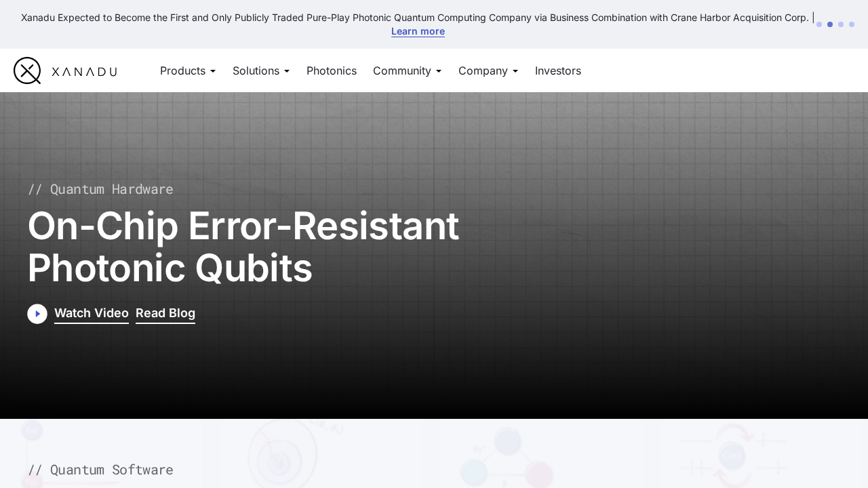Open the Solutions dropdown menu
Image resolution: width=868 pixels, height=488 pixels.
click(x=261, y=70)
